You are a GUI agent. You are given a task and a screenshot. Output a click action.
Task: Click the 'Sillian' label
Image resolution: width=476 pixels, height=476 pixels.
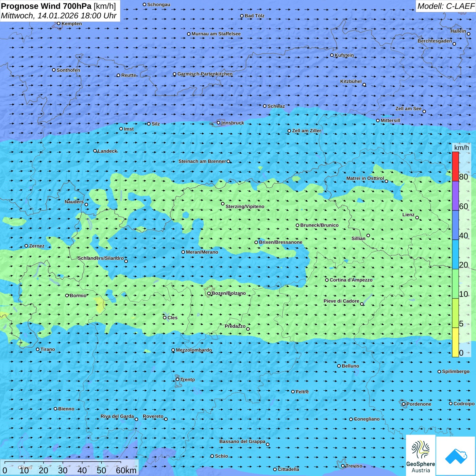tap(358, 238)
